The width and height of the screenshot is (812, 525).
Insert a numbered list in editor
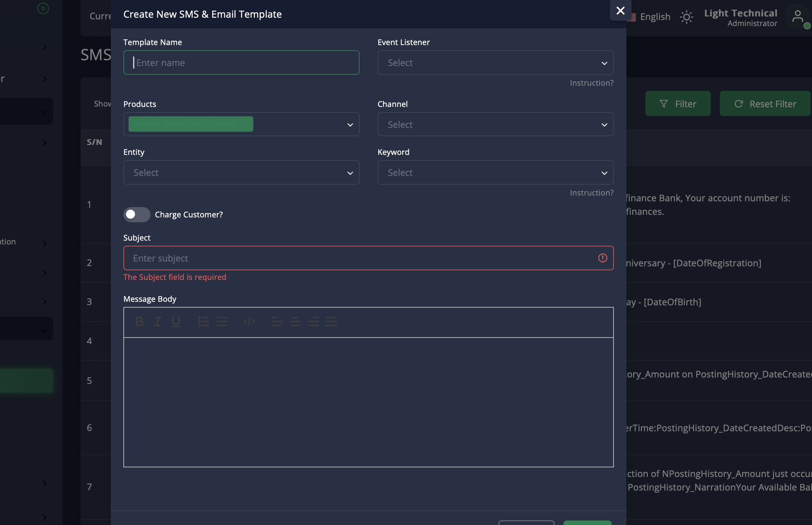(x=203, y=321)
